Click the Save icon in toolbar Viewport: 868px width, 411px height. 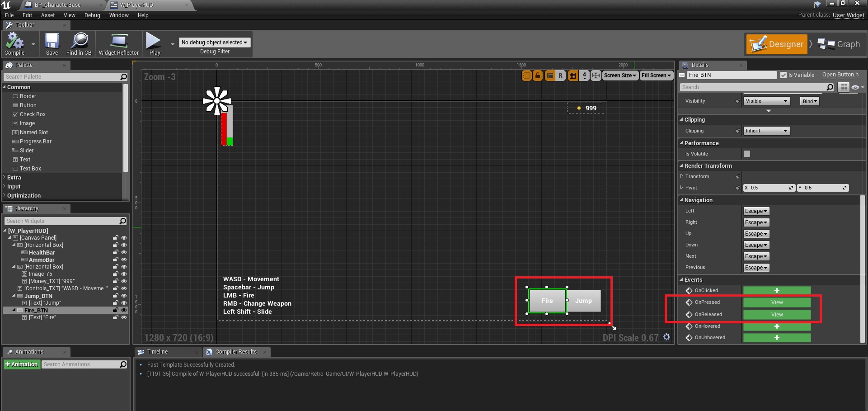(52, 44)
